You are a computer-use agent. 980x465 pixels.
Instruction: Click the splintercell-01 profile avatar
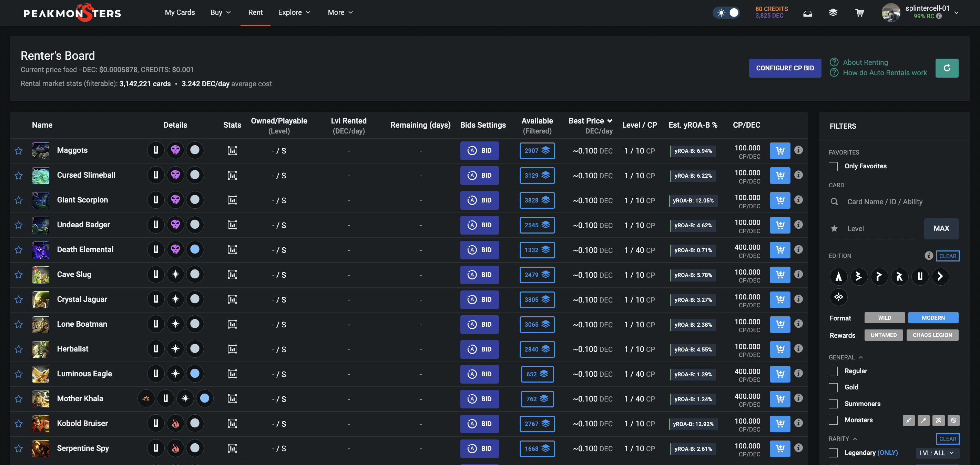tap(891, 13)
